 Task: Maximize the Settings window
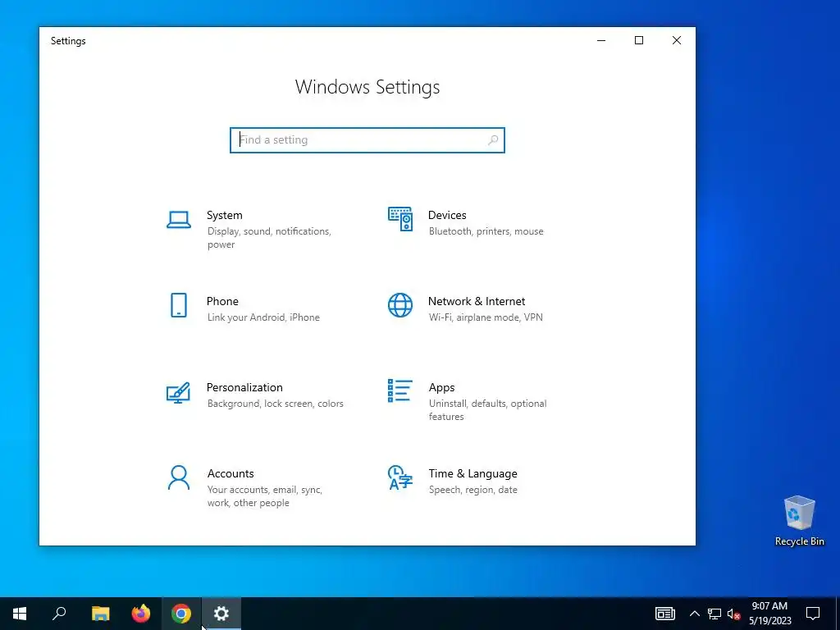(x=638, y=41)
